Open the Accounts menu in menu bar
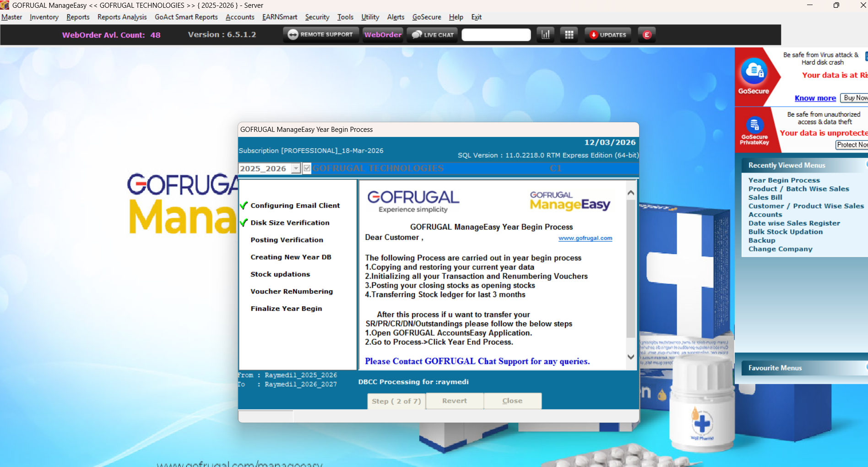The image size is (868, 467). (x=240, y=17)
